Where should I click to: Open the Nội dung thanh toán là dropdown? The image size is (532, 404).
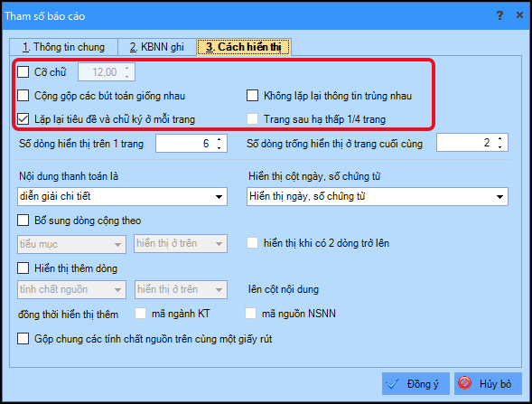[122, 196]
